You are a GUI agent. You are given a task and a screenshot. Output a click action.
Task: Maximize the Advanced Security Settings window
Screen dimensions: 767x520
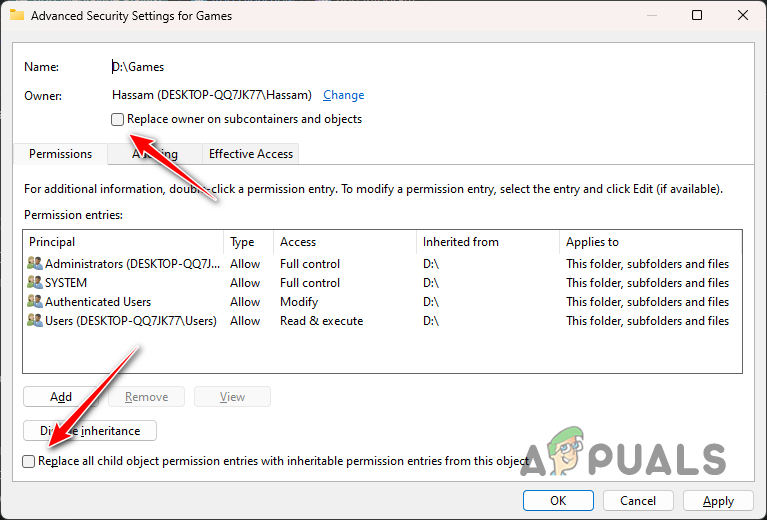tap(697, 15)
